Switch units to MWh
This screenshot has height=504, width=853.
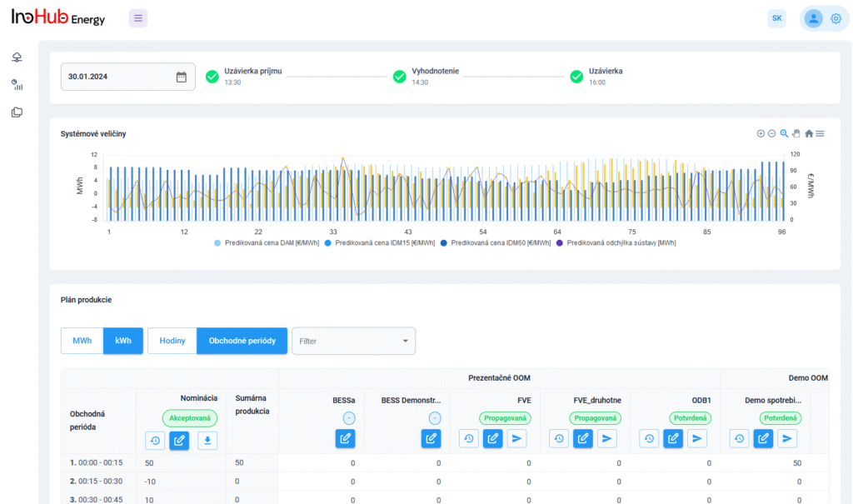pos(82,341)
